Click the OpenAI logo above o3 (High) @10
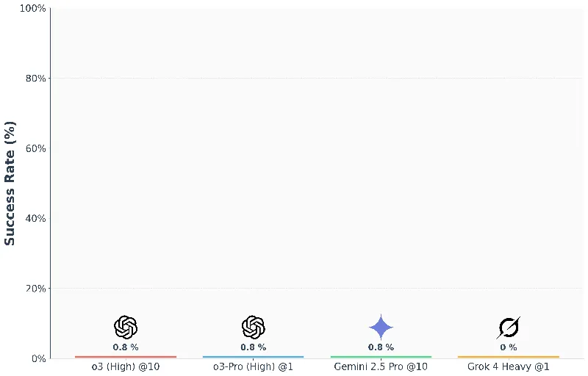Image resolution: width=588 pixels, height=376 pixels. pos(126,327)
